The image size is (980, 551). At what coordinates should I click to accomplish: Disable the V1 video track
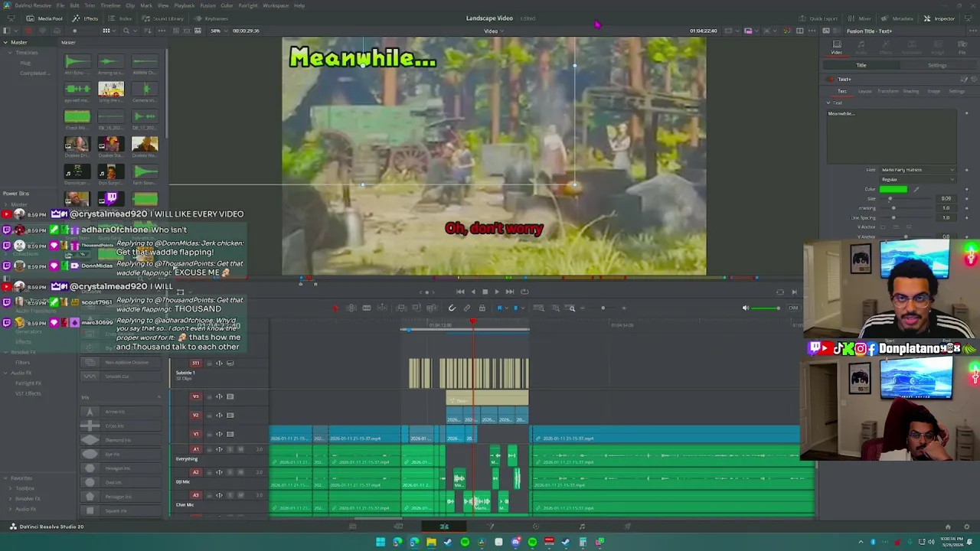230,434
